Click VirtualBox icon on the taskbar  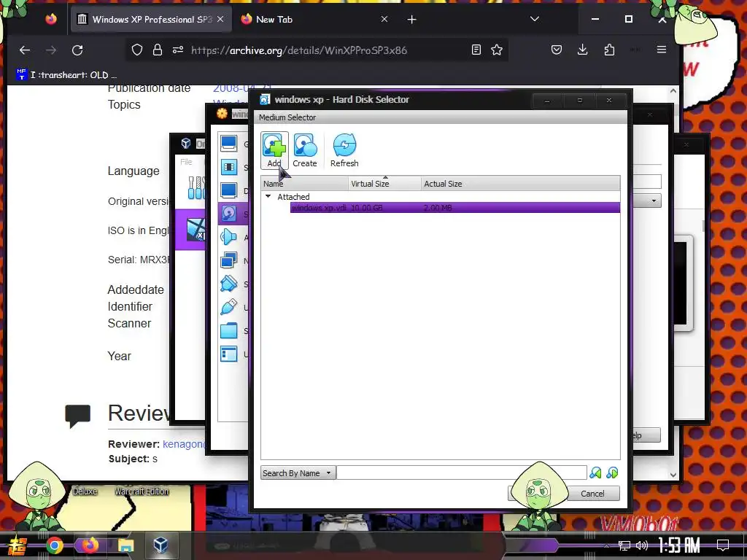[160, 545]
